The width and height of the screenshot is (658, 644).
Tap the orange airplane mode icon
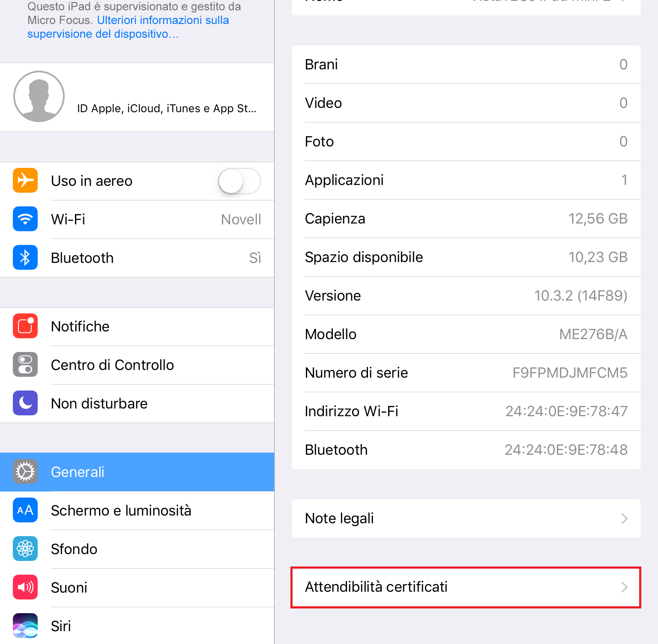tap(25, 181)
